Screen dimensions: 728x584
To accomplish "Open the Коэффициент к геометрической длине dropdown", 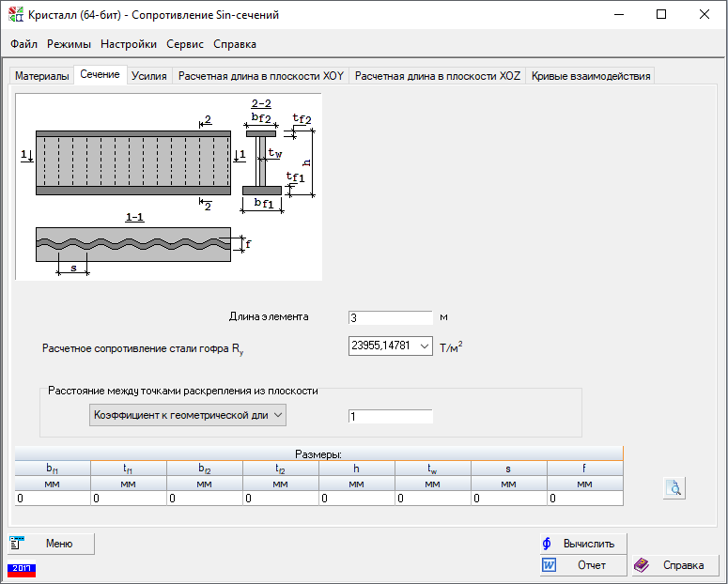I will coord(187,416).
